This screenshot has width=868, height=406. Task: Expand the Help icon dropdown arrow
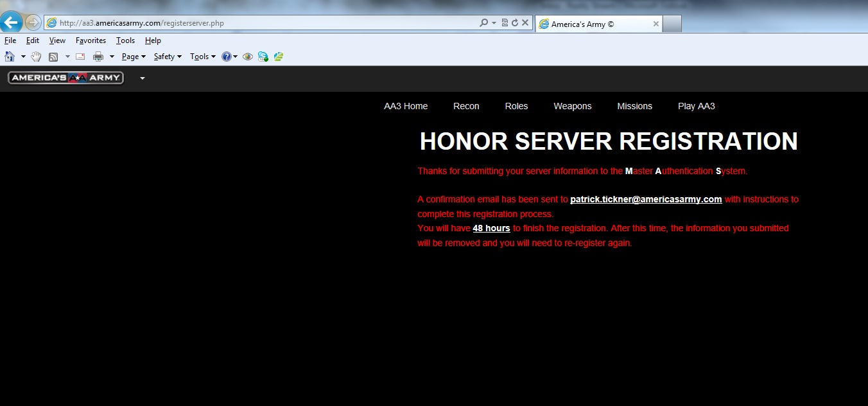click(x=236, y=57)
